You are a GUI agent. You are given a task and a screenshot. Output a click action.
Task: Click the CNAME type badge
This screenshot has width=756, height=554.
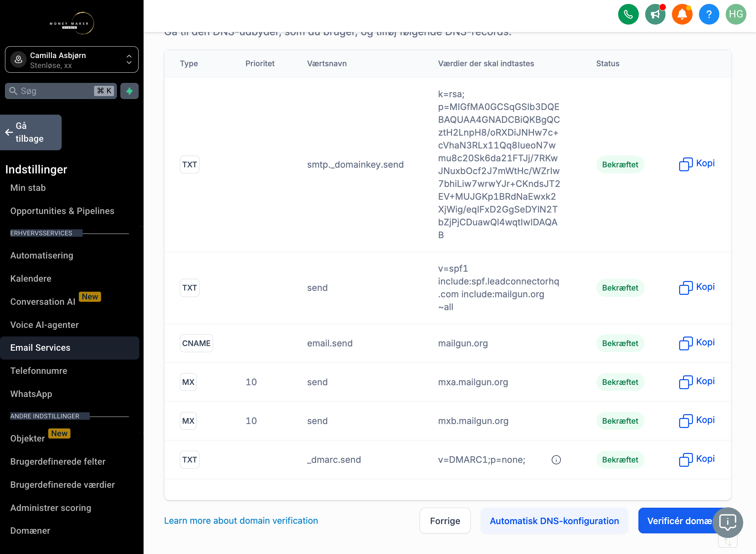click(196, 343)
